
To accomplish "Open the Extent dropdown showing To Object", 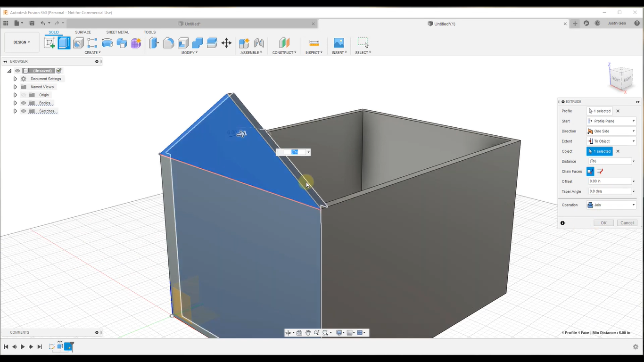I will coord(611,141).
